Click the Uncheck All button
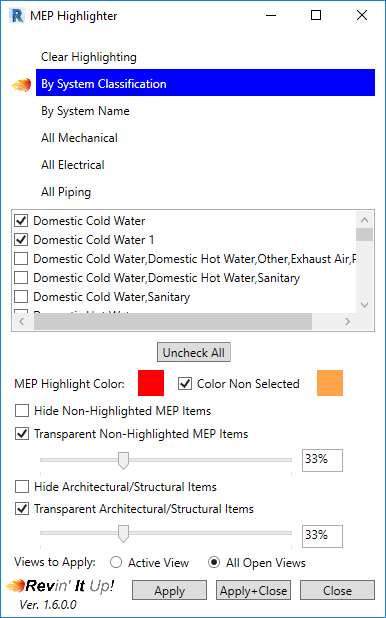The image size is (386, 618). coord(194,352)
